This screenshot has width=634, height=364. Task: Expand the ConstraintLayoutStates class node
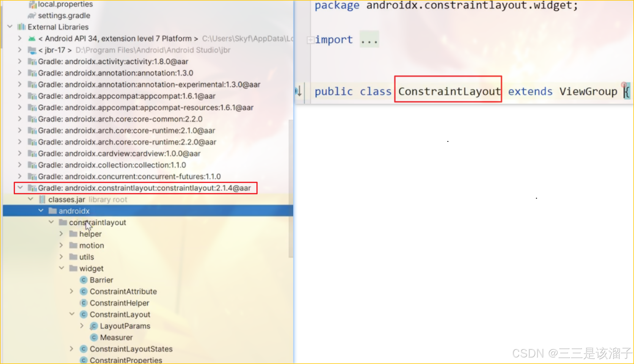(x=71, y=349)
